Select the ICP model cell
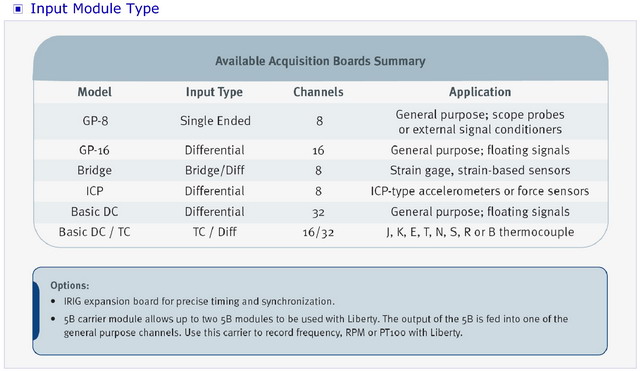640x371 pixels. point(94,191)
